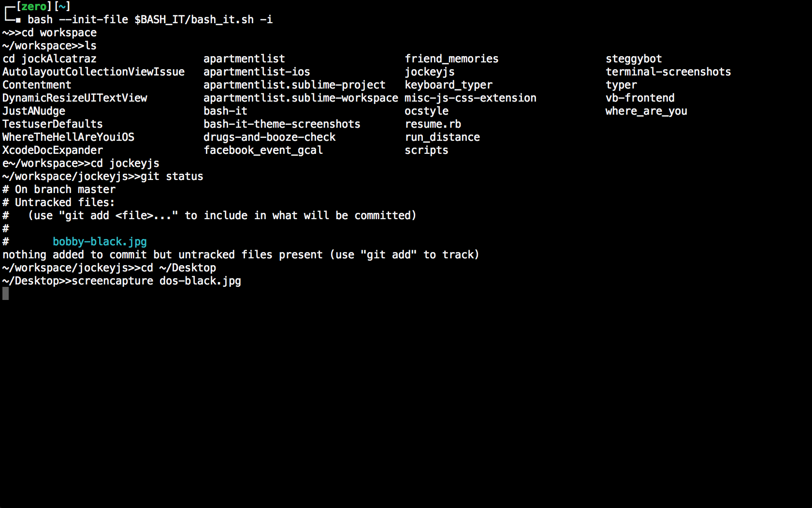
Task: Click the friend_memories directory name
Action: click(451, 59)
